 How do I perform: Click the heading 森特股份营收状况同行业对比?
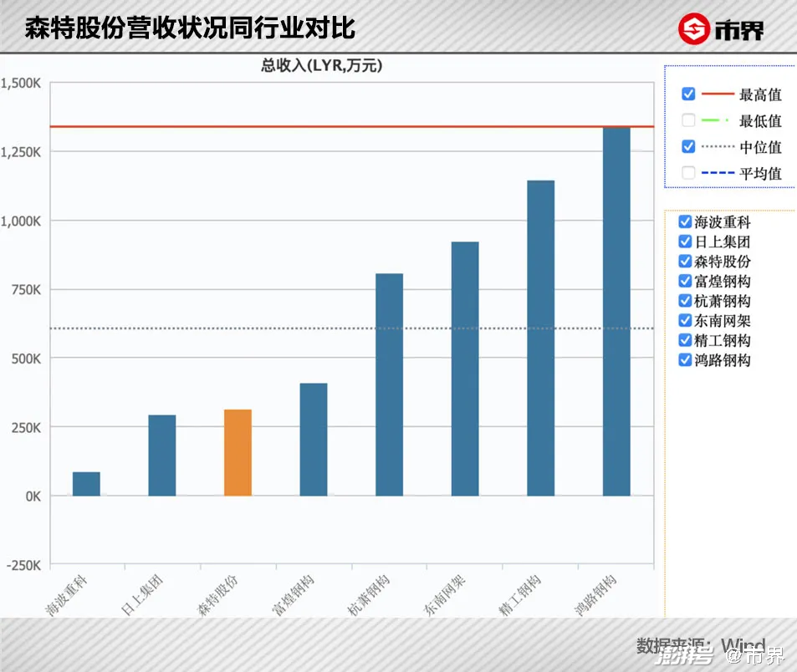point(190,28)
